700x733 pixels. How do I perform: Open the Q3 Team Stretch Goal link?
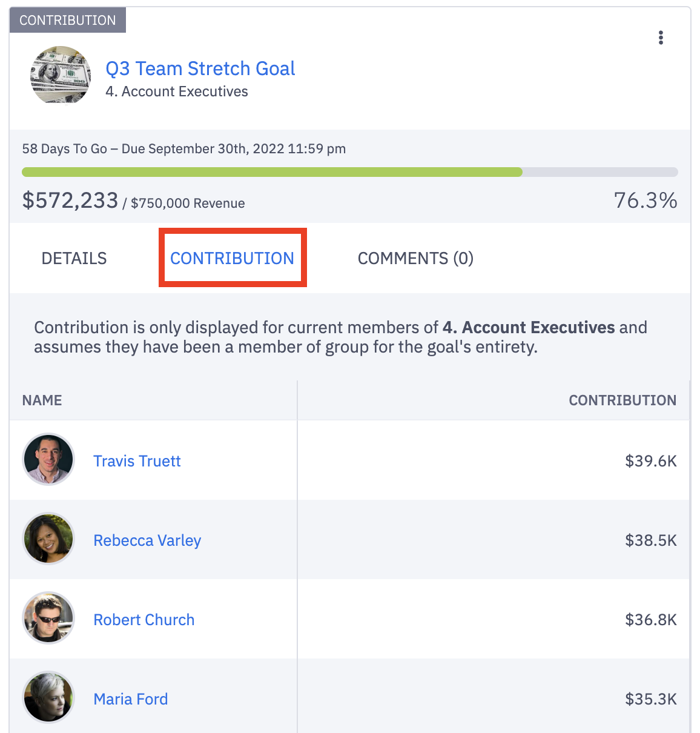pyautogui.click(x=200, y=68)
